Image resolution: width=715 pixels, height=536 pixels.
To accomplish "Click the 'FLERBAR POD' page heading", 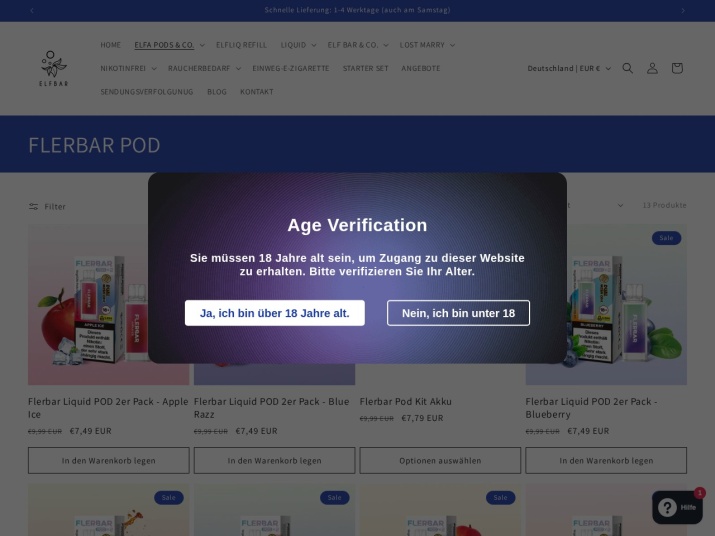I will 94,145.
